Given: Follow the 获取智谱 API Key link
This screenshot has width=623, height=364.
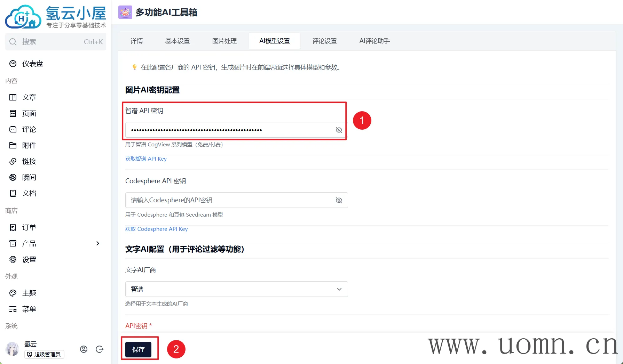Looking at the screenshot, I should coord(146,159).
